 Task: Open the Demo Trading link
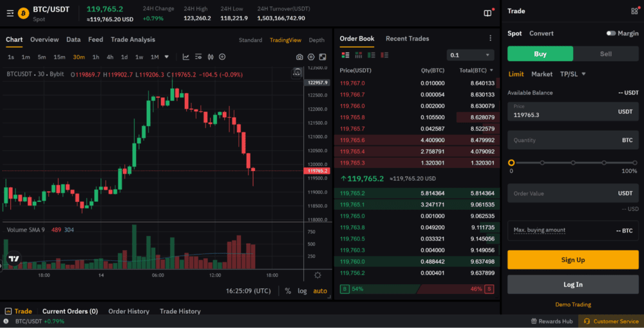(573, 305)
